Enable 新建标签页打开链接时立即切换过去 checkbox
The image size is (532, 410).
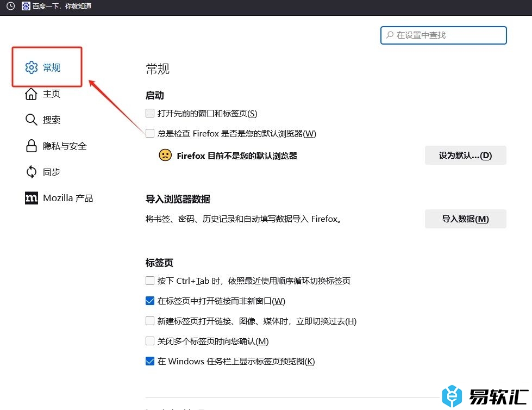point(150,321)
